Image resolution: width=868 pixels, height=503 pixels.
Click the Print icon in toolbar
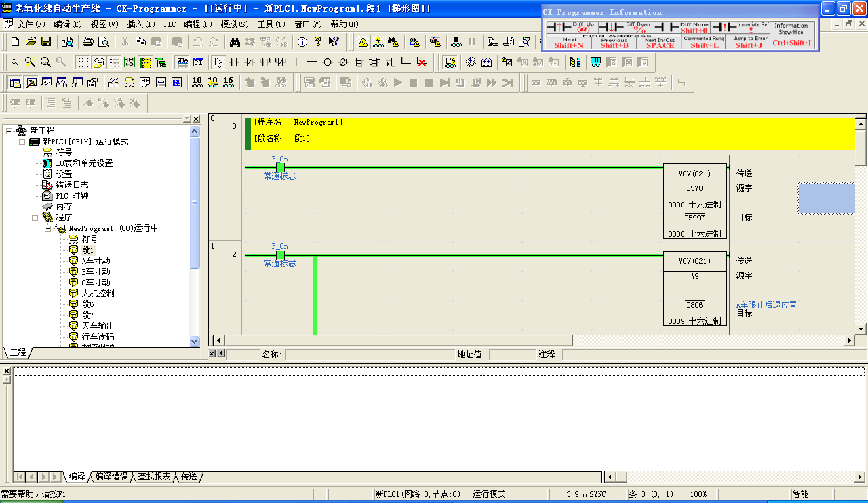(88, 41)
